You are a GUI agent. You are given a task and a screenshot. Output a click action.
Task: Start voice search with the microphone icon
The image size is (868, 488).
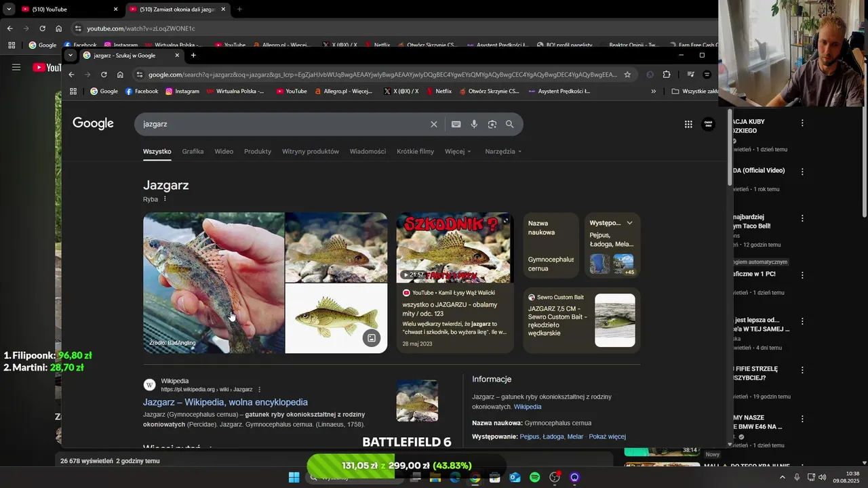474,124
